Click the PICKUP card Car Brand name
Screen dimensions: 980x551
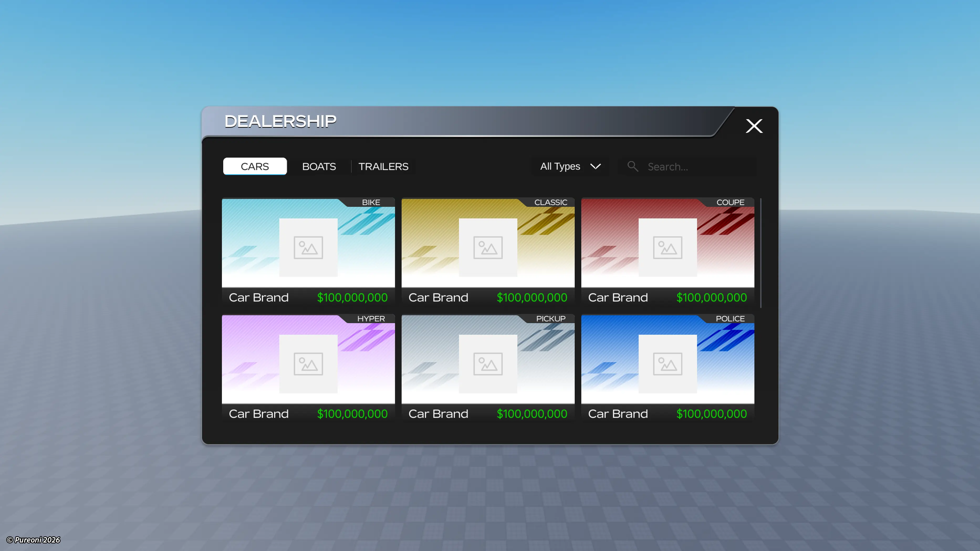[x=438, y=414]
